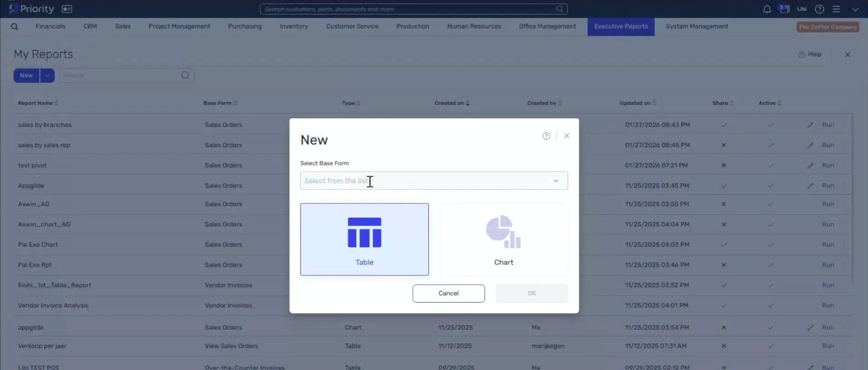868x370 pixels.
Task: Open the Financials menu
Action: 50,26
